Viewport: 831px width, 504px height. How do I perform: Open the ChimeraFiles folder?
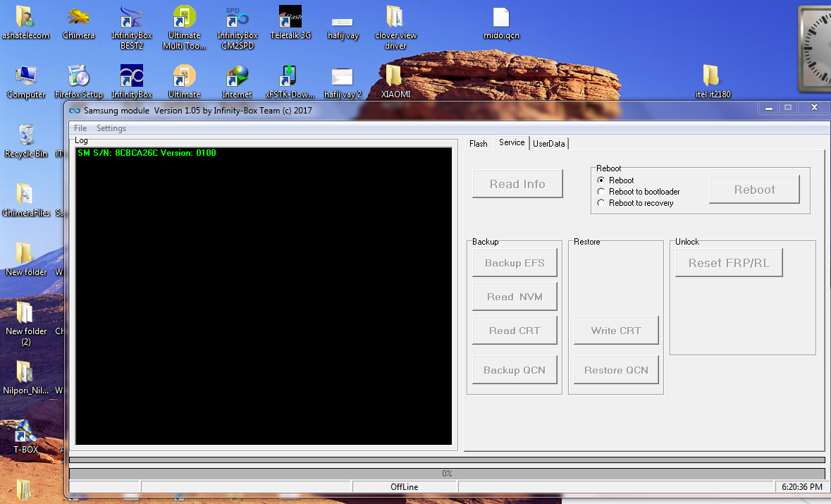click(x=26, y=200)
